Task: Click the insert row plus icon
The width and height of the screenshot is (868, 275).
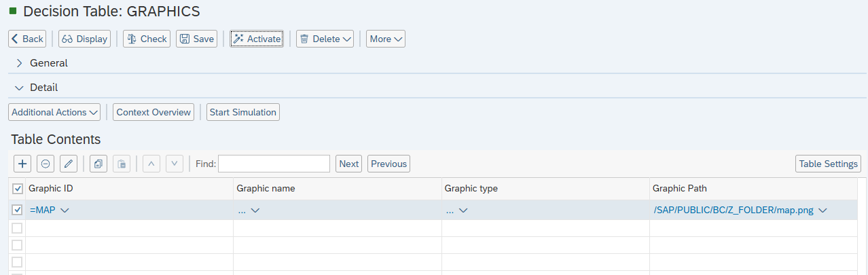Action: [22, 164]
